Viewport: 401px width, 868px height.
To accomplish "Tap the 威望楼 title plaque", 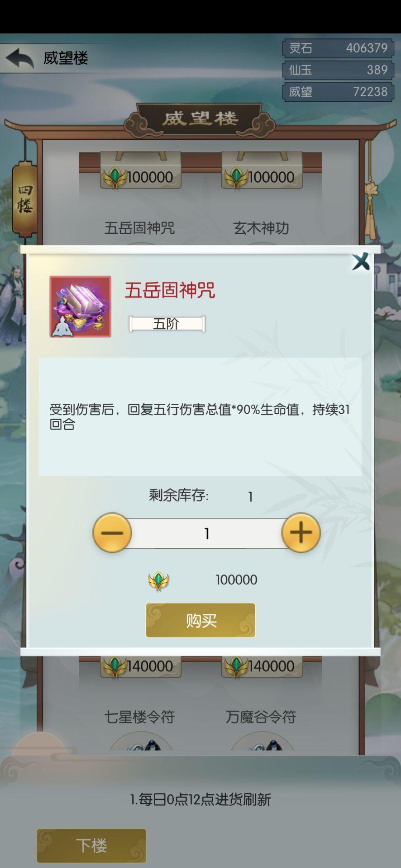I will pos(200,119).
